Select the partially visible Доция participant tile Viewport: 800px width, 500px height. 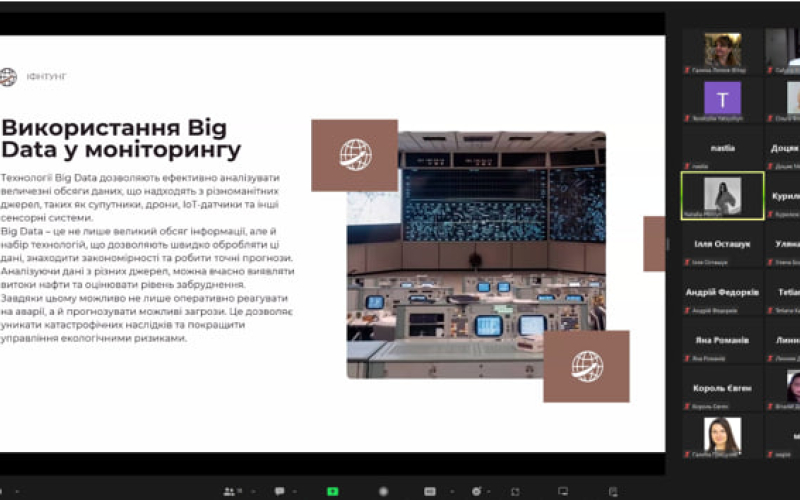pos(783,148)
